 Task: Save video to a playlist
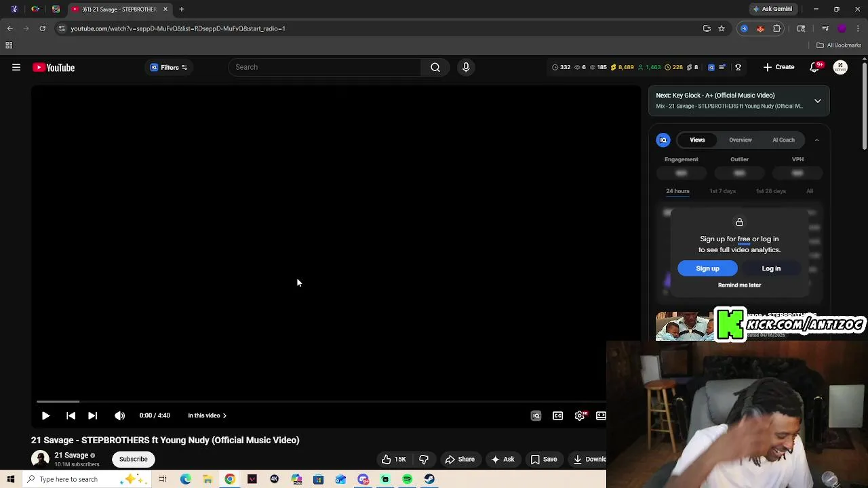pos(543,460)
